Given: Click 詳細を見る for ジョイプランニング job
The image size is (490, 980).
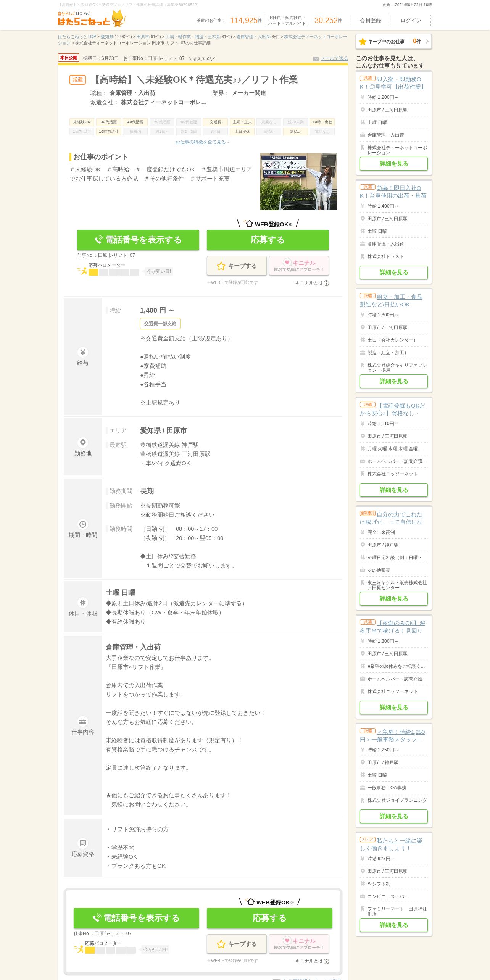Looking at the screenshot, I should pos(393,816).
